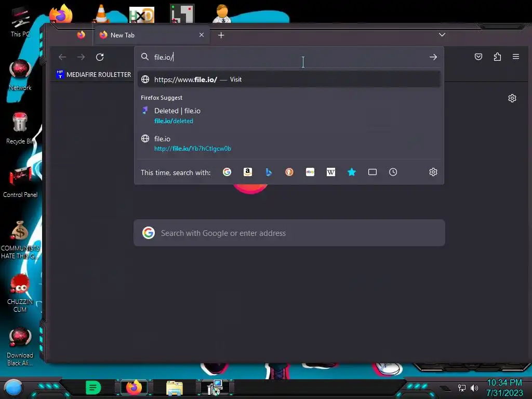532x399 pixels.
Task: Open Control Panel desktop icon
Action: click(x=20, y=182)
